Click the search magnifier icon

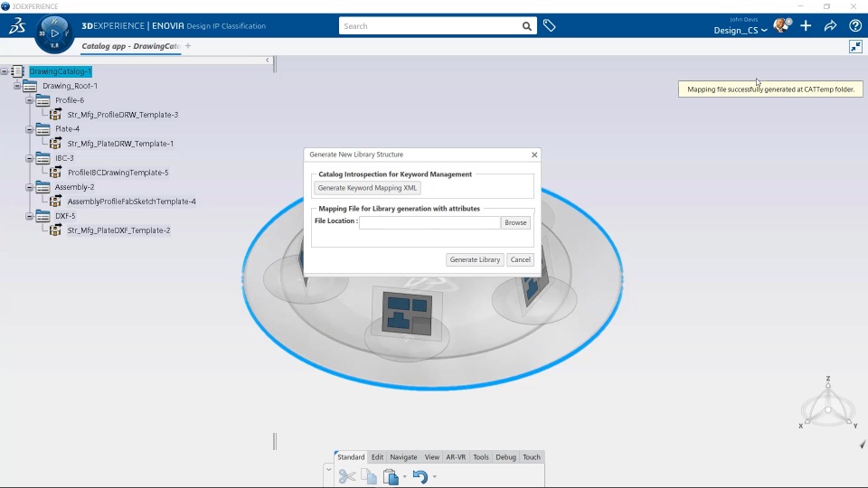click(x=526, y=26)
